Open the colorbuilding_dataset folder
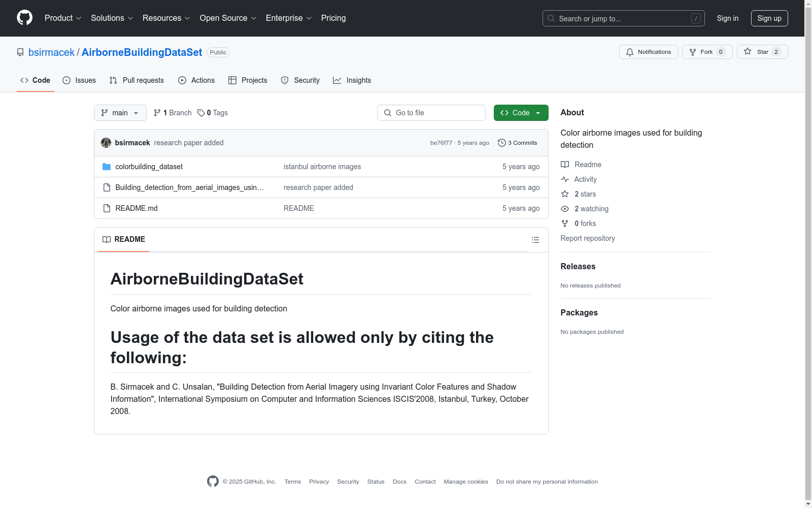Viewport: 812px width, 508px height. [x=149, y=167]
